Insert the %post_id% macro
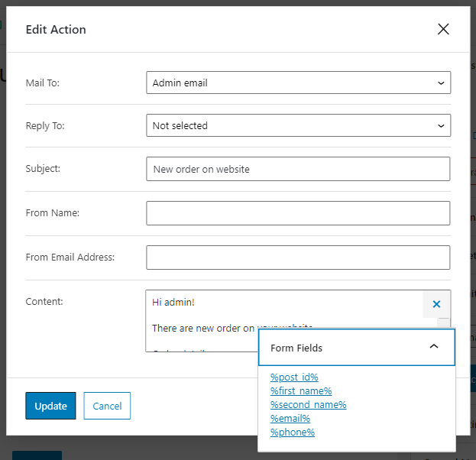This screenshot has width=476, height=460. coord(294,377)
